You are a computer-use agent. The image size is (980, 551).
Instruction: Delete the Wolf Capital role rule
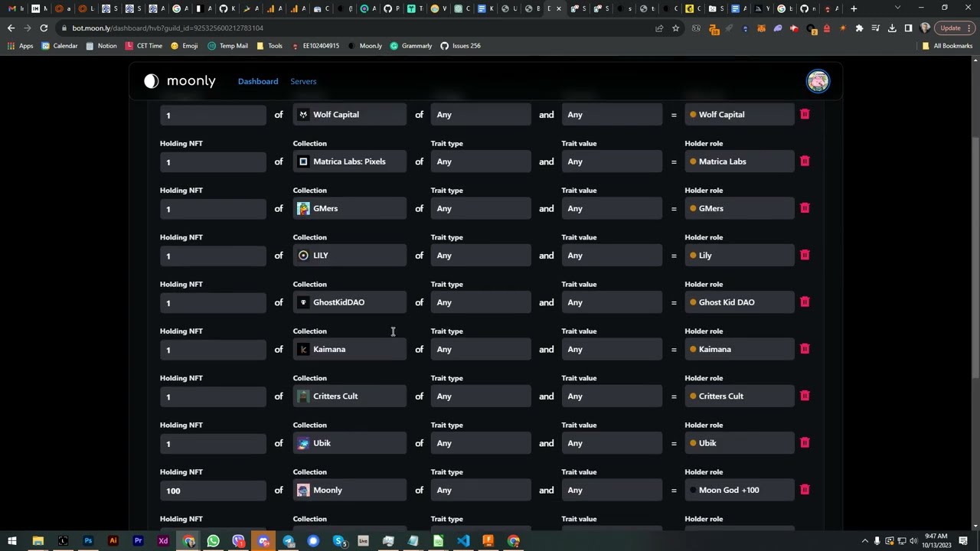coord(805,114)
